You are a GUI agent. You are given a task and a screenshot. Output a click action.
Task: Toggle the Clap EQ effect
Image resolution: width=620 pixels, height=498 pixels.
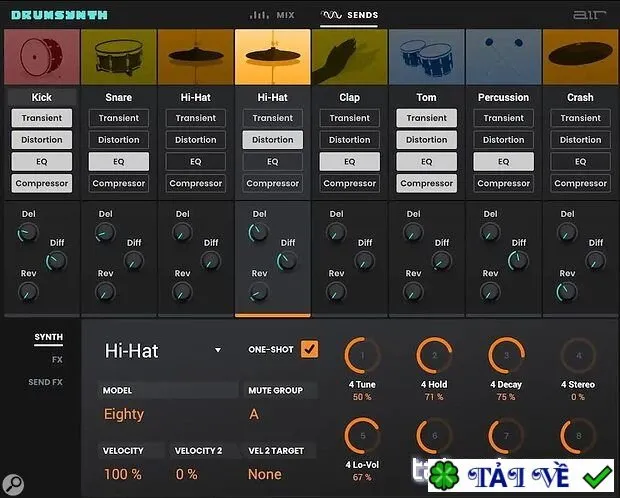click(x=350, y=162)
